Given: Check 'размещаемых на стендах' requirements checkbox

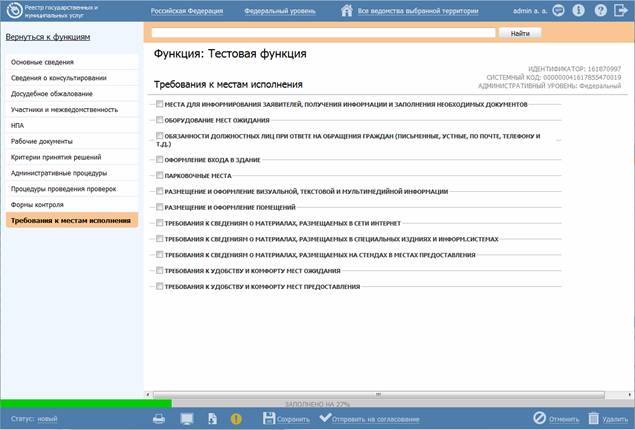Looking at the screenshot, I should (160, 254).
